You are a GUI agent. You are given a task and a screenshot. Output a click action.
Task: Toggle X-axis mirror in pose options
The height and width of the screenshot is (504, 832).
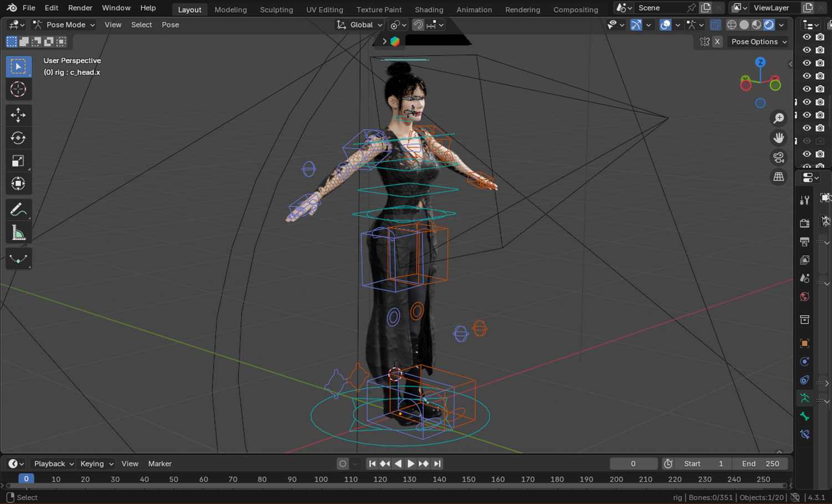point(717,42)
